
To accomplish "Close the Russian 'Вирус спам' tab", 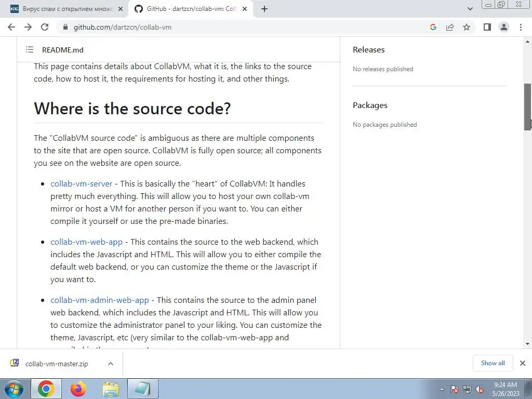I will [x=121, y=9].
